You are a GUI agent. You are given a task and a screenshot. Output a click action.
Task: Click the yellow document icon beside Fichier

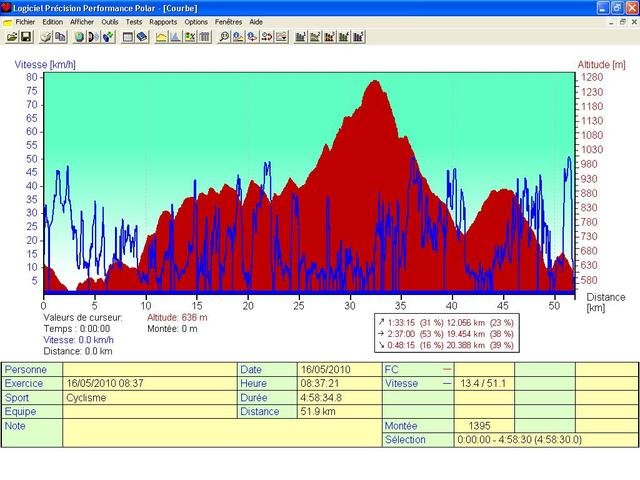click(7, 22)
